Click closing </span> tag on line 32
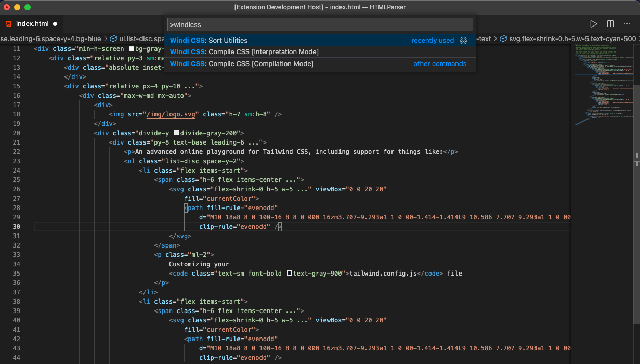Image resolution: width=640 pixels, height=364 pixels. 167,245
